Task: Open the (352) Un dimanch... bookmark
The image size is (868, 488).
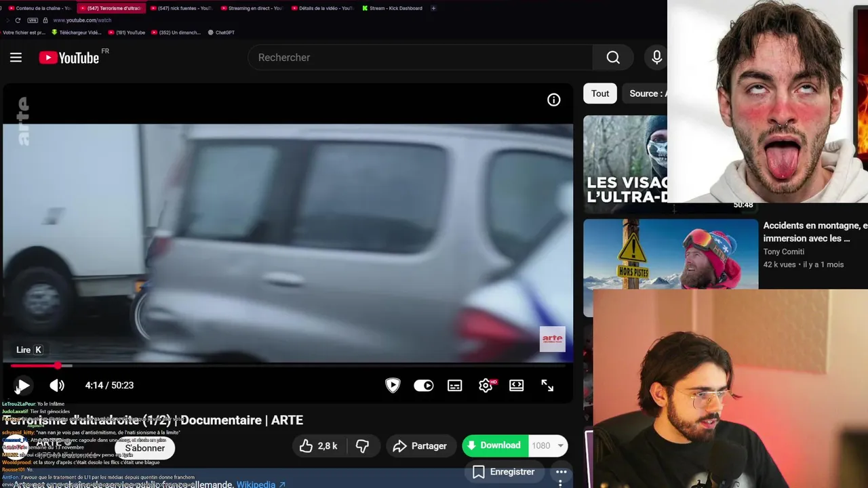Action: 176,33
